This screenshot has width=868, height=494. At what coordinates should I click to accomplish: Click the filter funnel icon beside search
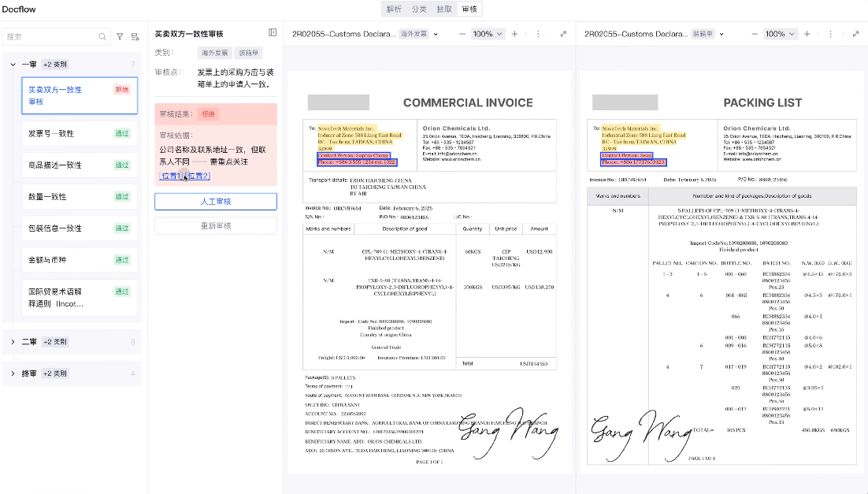[120, 36]
